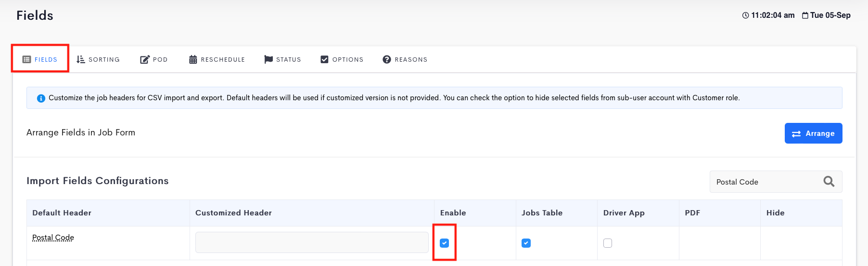
Task: Click the clock icon beside the time
Action: click(745, 15)
